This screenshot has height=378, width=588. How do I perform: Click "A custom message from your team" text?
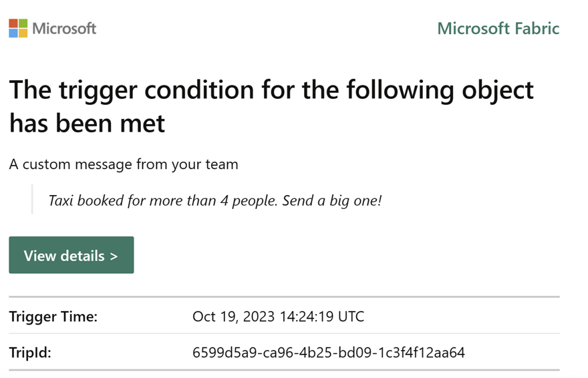124,164
